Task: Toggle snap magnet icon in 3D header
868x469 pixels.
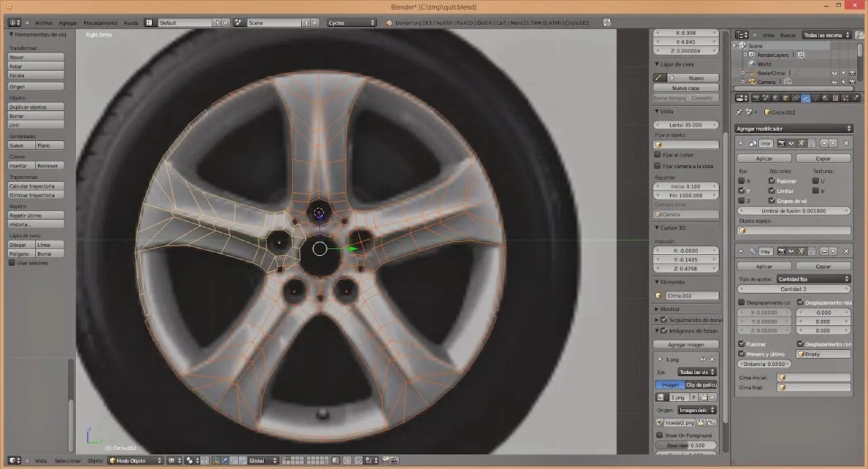Action: coord(357,460)
